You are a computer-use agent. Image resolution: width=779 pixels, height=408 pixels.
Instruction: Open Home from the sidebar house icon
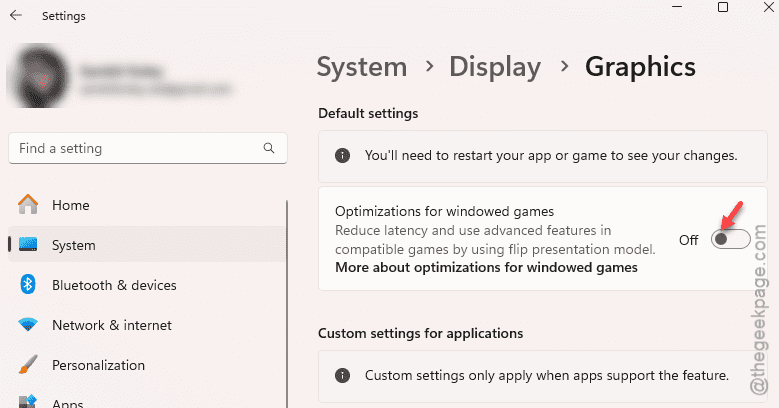[x=28, y=205]
